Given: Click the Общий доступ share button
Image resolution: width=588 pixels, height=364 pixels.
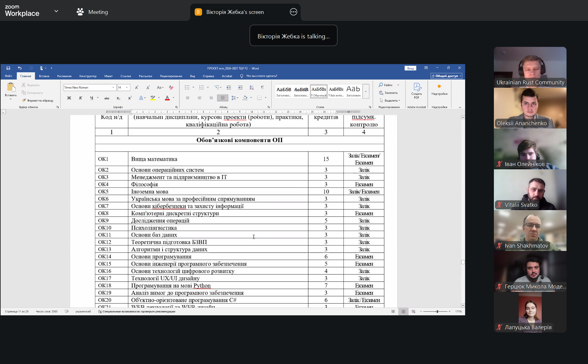Looking at the screenshot, I should (446, 76).
